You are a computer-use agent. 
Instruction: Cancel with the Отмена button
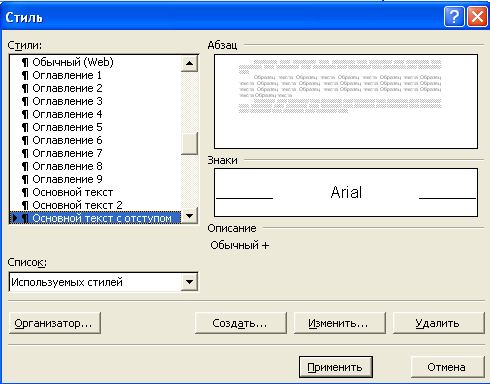(447, 367)
